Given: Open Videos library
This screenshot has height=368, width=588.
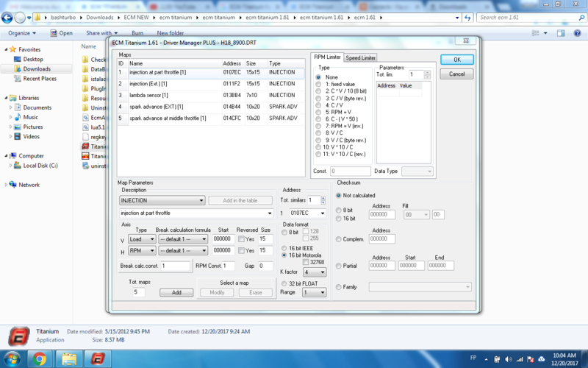Looking at the screenshot, I should (31, 137).
